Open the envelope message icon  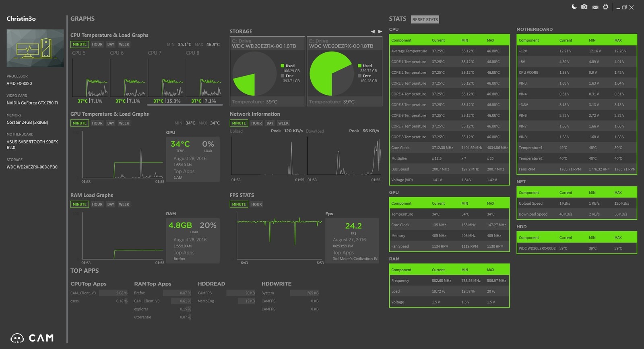(x=595, y=7)
